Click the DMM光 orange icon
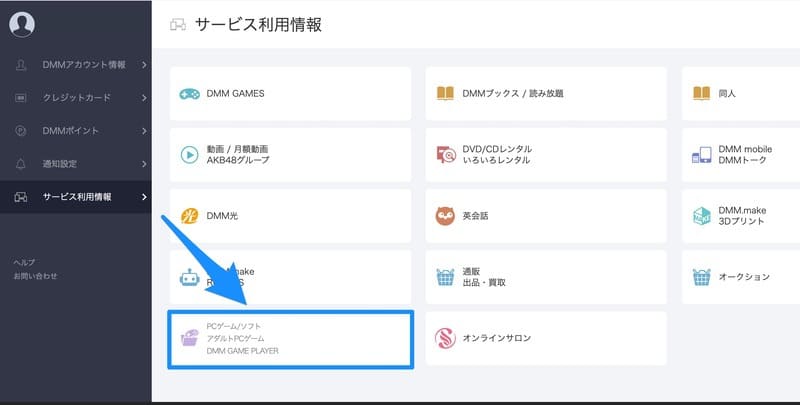 pos(189,216)
